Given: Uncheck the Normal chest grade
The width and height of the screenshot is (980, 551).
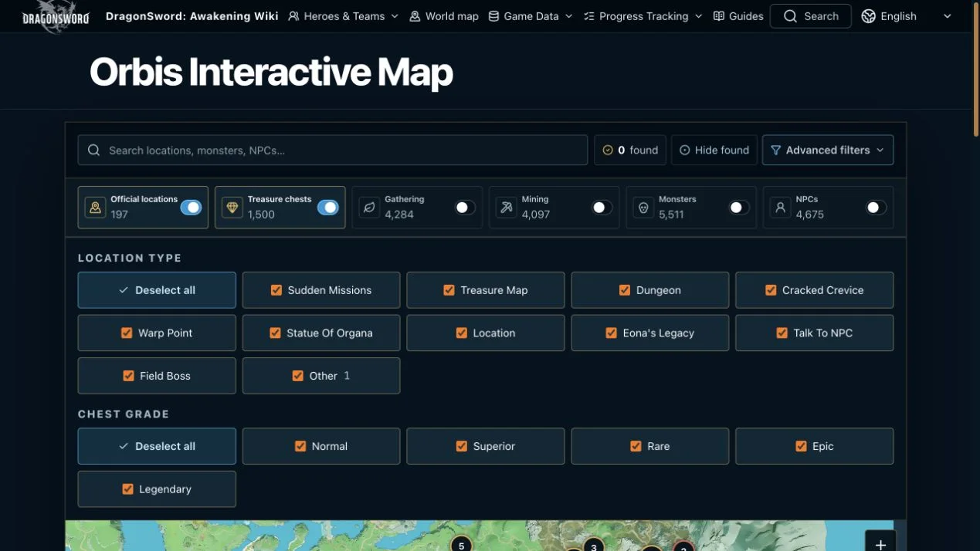Looking at the screenshot, I should point(300,446).
